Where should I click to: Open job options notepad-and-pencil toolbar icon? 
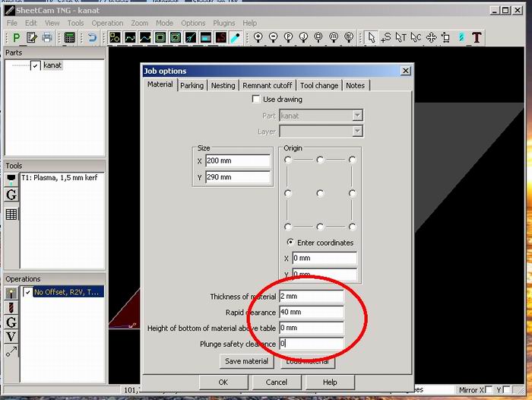[32, 37]
